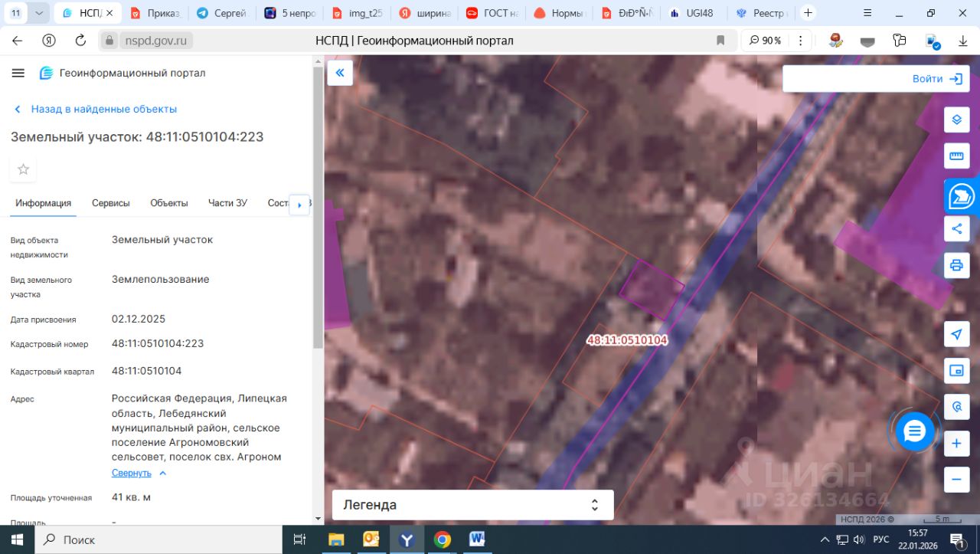Open the support chat bubble
The height and width of the screenshot is (554, 980).
click(x=914, y=432)
